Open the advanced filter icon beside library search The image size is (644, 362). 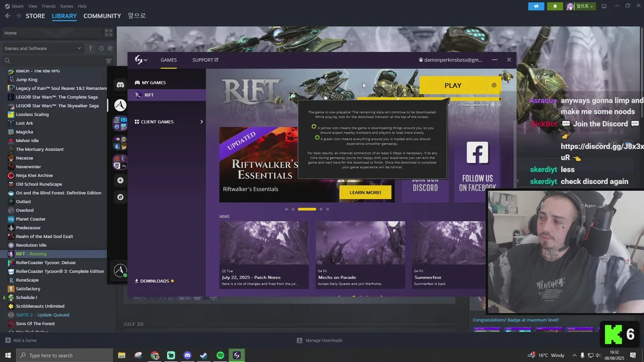pyautogui.click(x=109, y=61)
